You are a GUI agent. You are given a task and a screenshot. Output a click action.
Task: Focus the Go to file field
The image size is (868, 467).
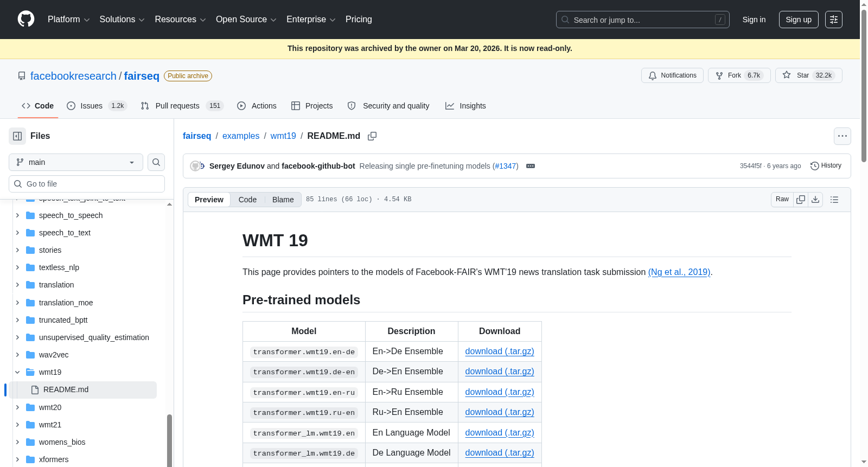[87, 184]
